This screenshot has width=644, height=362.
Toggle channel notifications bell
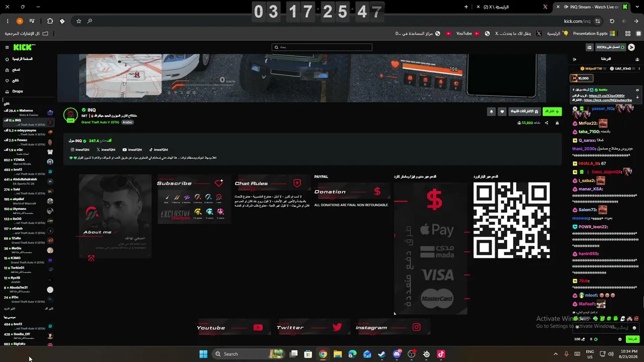(491, 111)
